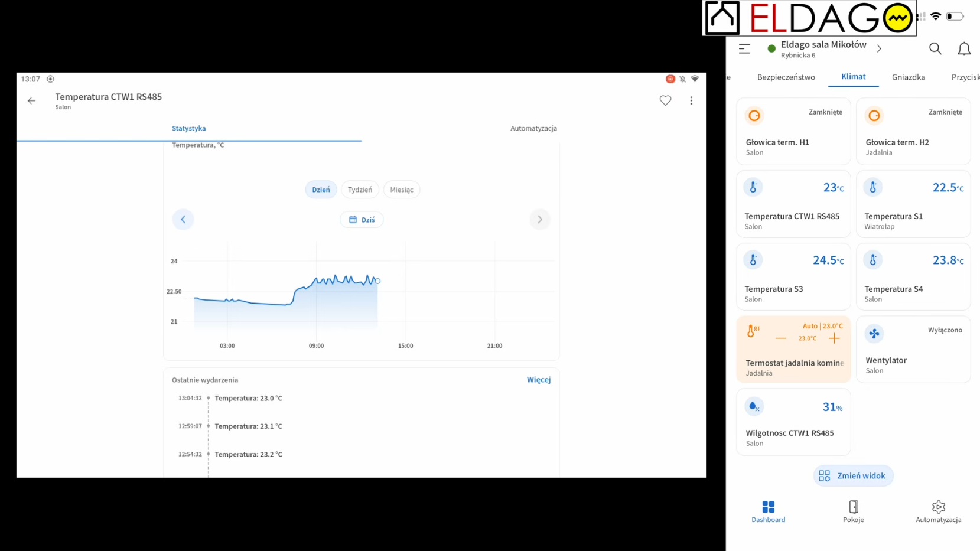Switch the chart range to Tydzień

pyautogui.click(x=360, y=190)
